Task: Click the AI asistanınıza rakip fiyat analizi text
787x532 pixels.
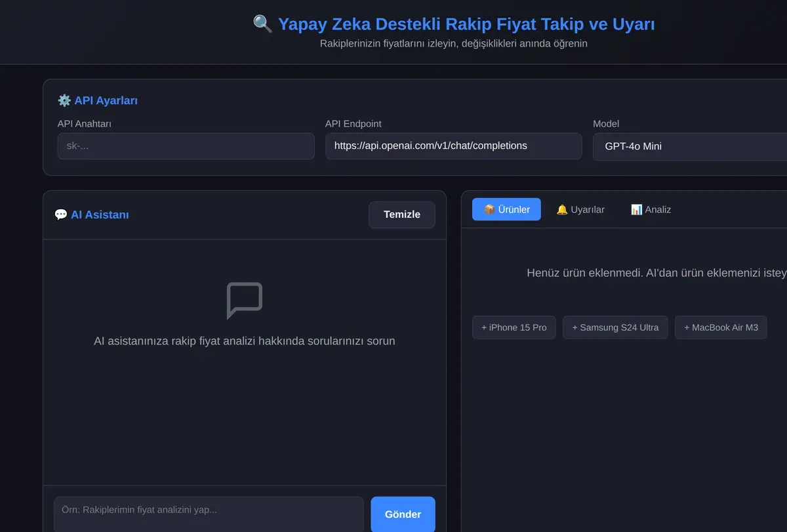Action: 245,341
